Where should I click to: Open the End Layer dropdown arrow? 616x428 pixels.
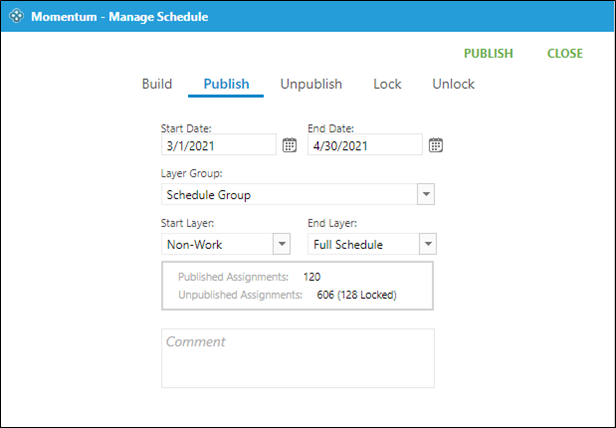tap(427, 243)
